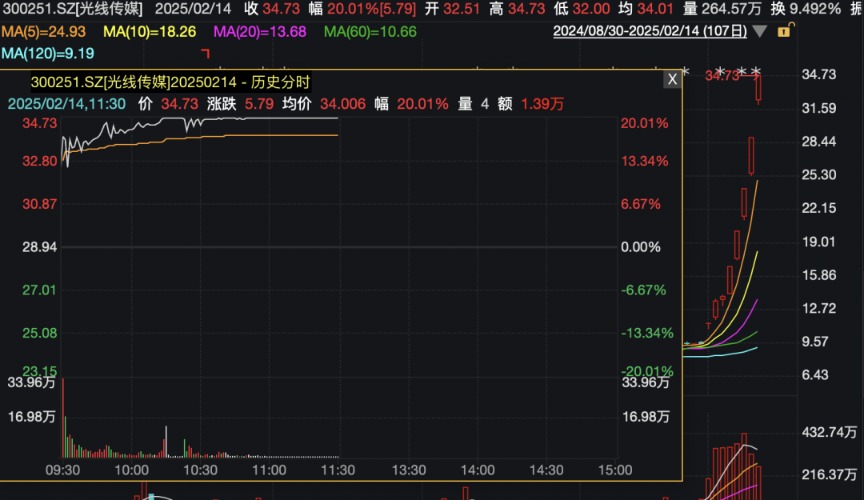The height and width of the screenshot is (500, 864).
Task: Click the 25.08 price axis label
Action: [x=40, y=333]
